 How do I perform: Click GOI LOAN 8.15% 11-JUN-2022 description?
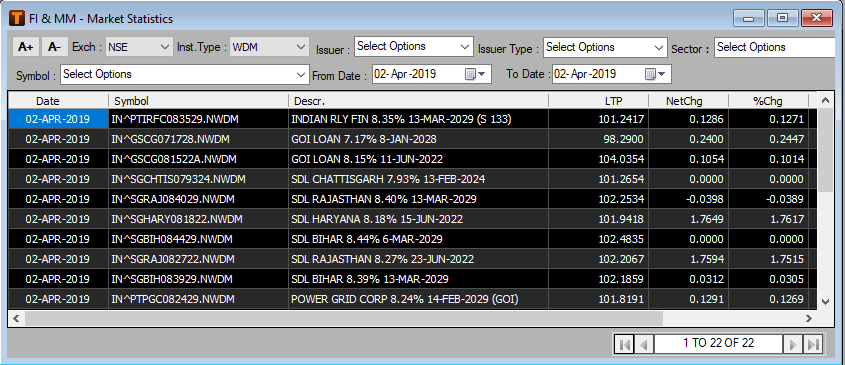[366, 159]
